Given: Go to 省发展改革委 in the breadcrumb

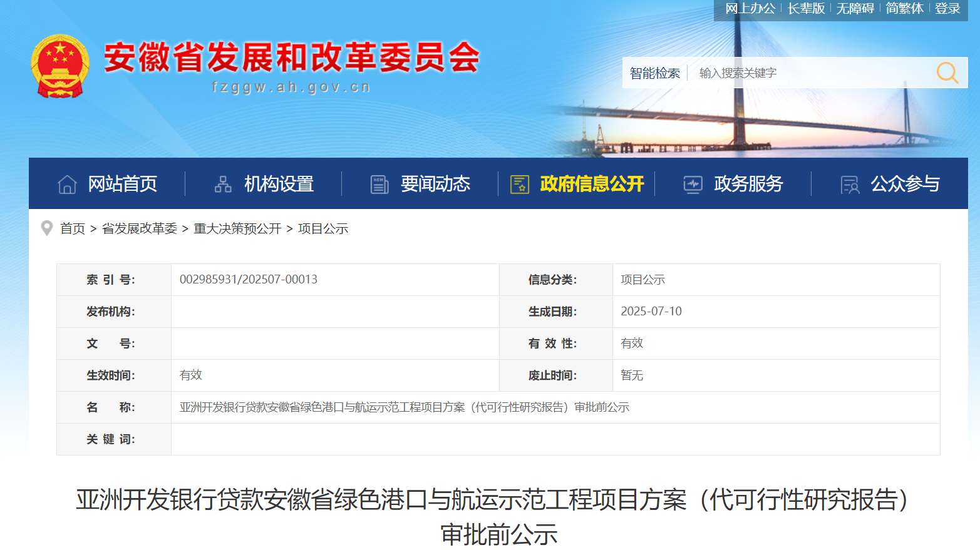Looking at the screenshot, I should (x=140, y=229).
